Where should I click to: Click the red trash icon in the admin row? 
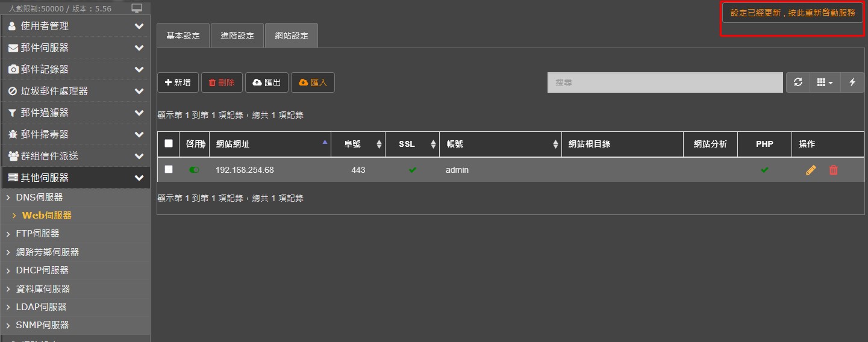(833, 170)
